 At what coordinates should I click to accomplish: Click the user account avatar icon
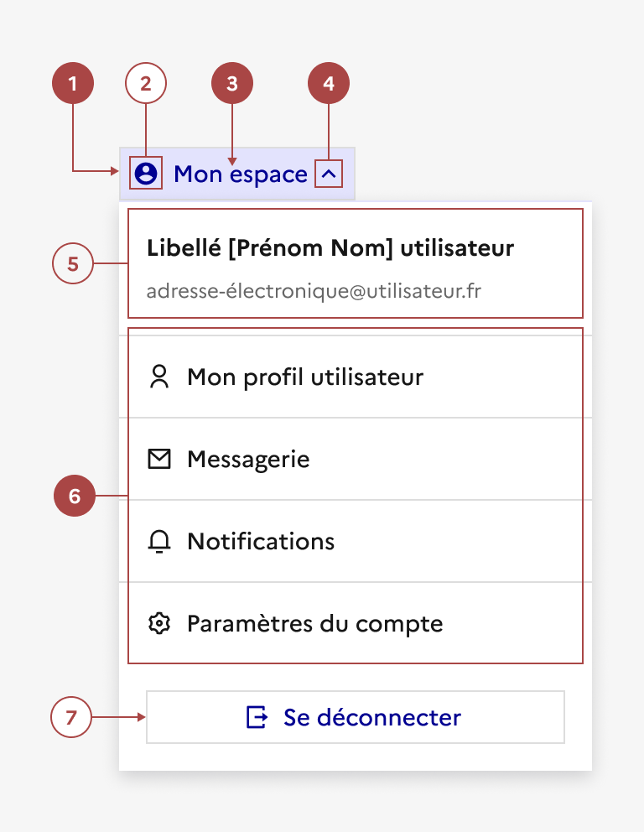[146, 174]
